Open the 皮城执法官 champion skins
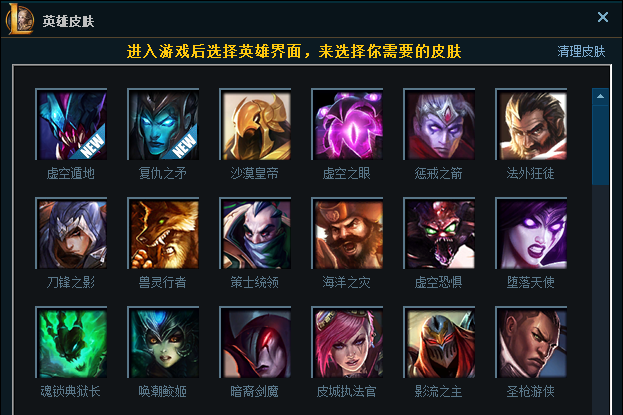Screen dimensions: 623x415 (347, 342)
